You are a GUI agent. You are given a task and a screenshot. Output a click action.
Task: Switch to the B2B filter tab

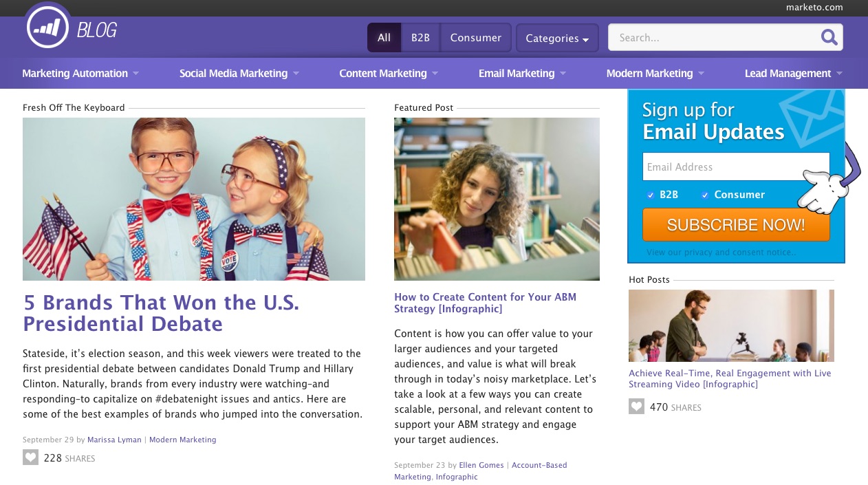[420, 38]
